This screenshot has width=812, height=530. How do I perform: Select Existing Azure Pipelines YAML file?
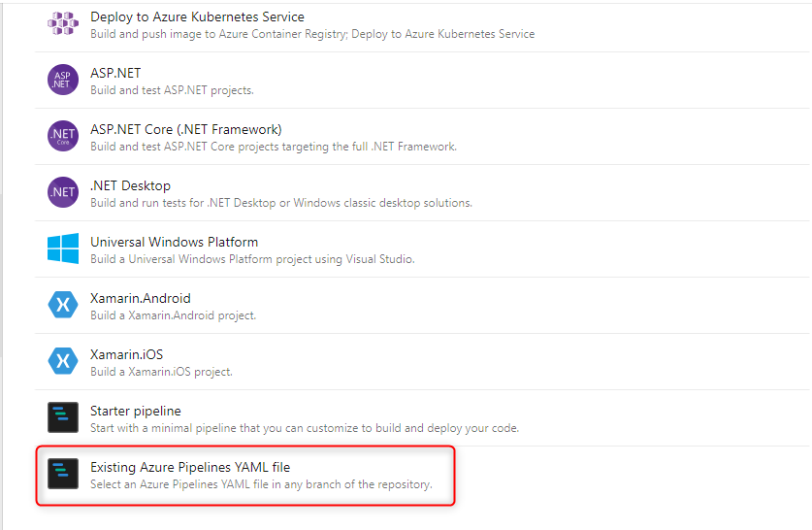click(190, 467)
